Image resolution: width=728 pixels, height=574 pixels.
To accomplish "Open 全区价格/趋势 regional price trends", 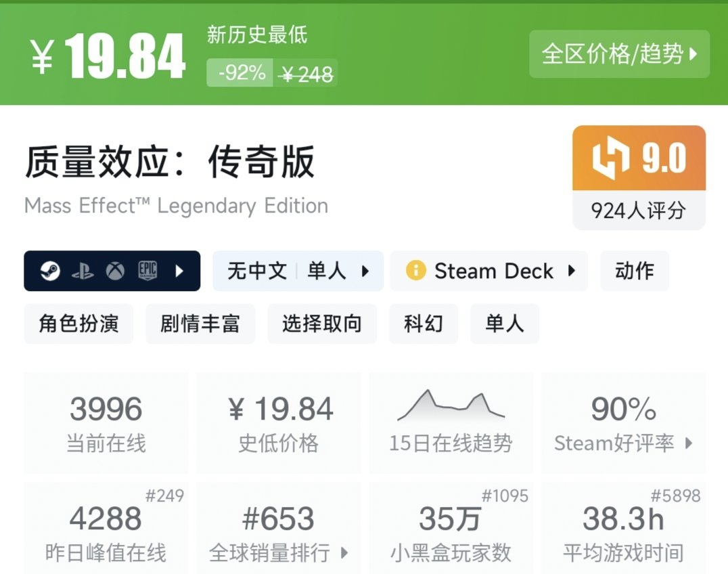I will click(x=619, y=53).
